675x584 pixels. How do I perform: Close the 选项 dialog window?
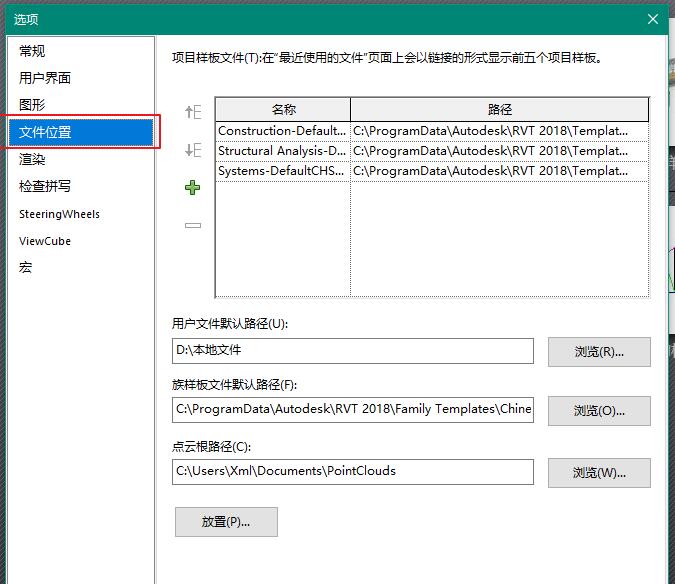pos(653,19)
